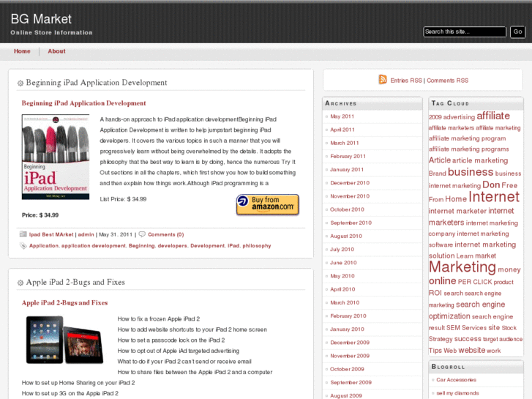Open the October 2010 archive
This screenshot has height=399, width=532.
347,209
